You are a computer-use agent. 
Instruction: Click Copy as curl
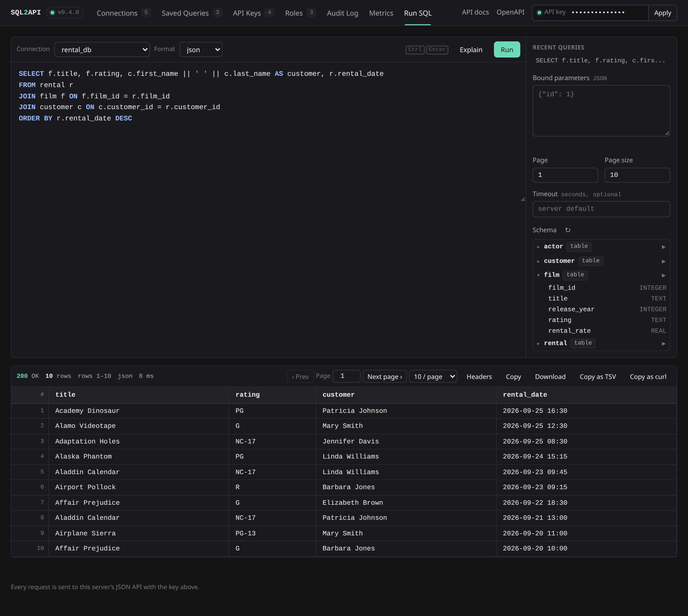[648, 376]
